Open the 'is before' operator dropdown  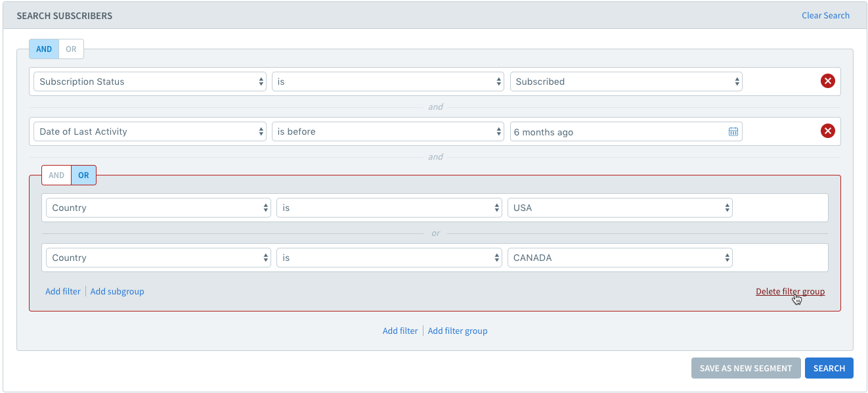(388, 131)
